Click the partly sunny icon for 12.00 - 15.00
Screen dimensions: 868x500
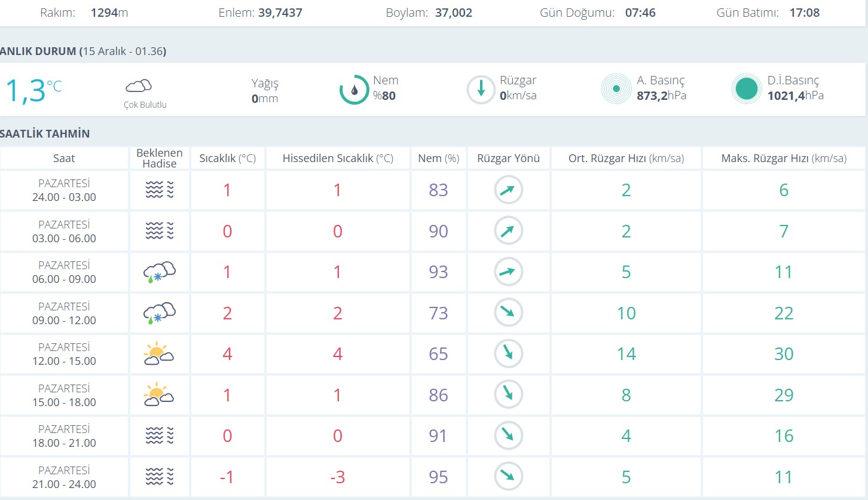click(159, 354)
